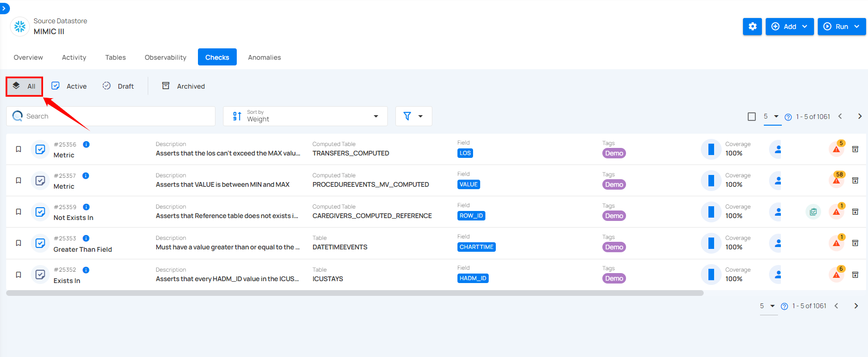Select the Checks tab
Screen dimensions: 868x357
(x=217, y=57)
